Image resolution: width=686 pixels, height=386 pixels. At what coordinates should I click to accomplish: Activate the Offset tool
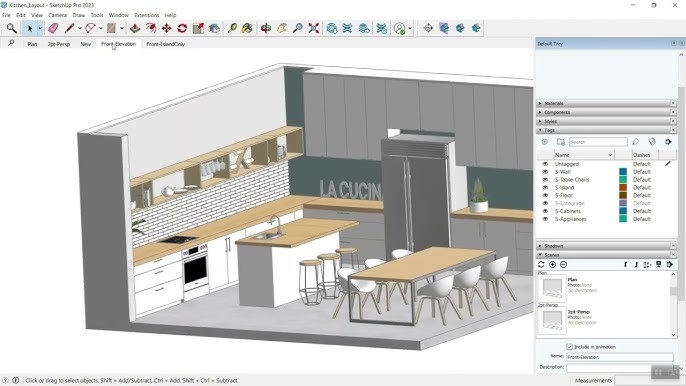pos(150,28)
